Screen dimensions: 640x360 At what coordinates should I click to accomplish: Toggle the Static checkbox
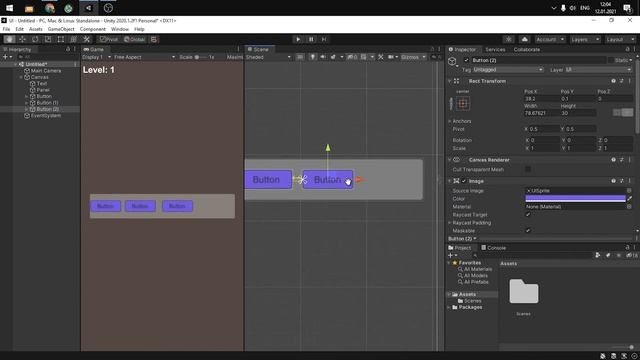pos(611,60)
